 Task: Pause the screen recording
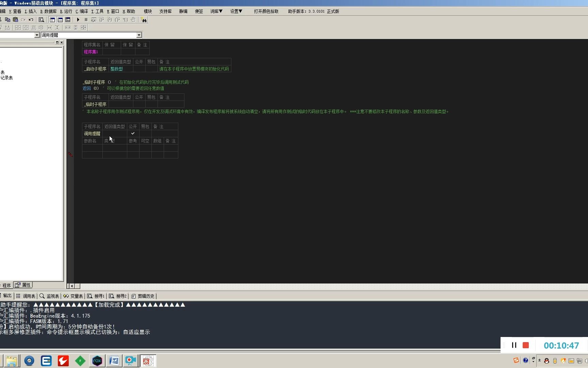point(514,345)
